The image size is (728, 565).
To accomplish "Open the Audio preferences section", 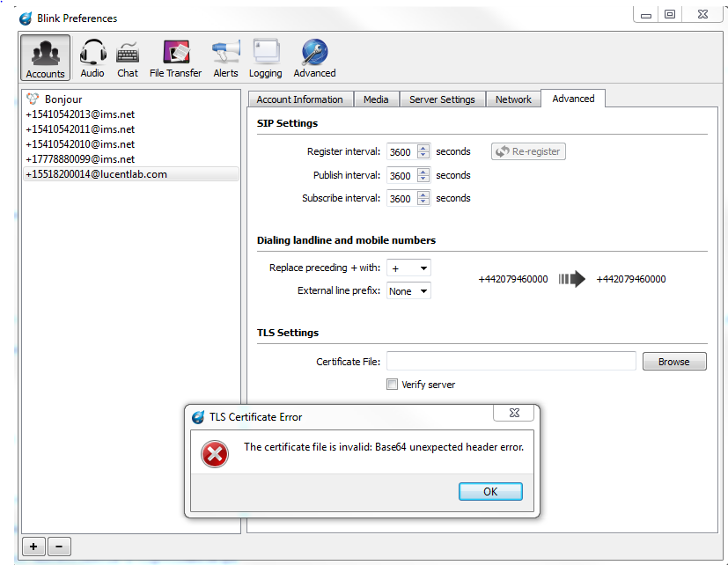I will (92, 57).
